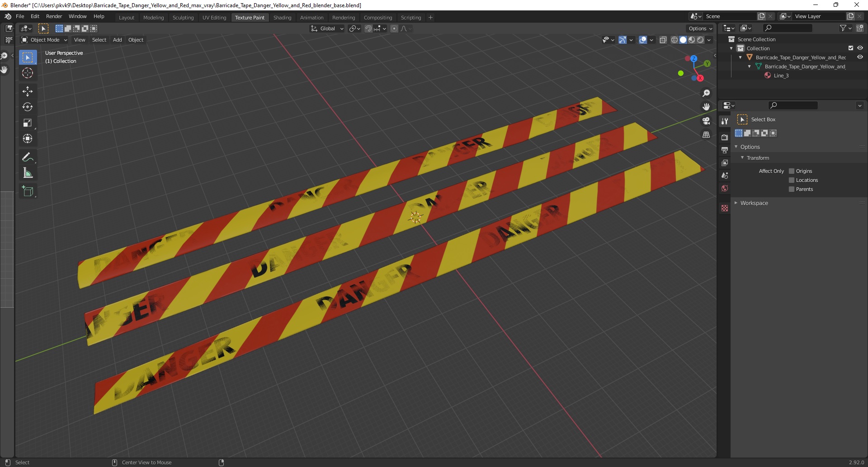Switch to the UV Editing workspace tab
This screenshot has height=467, width=868.
coord(214,18)
